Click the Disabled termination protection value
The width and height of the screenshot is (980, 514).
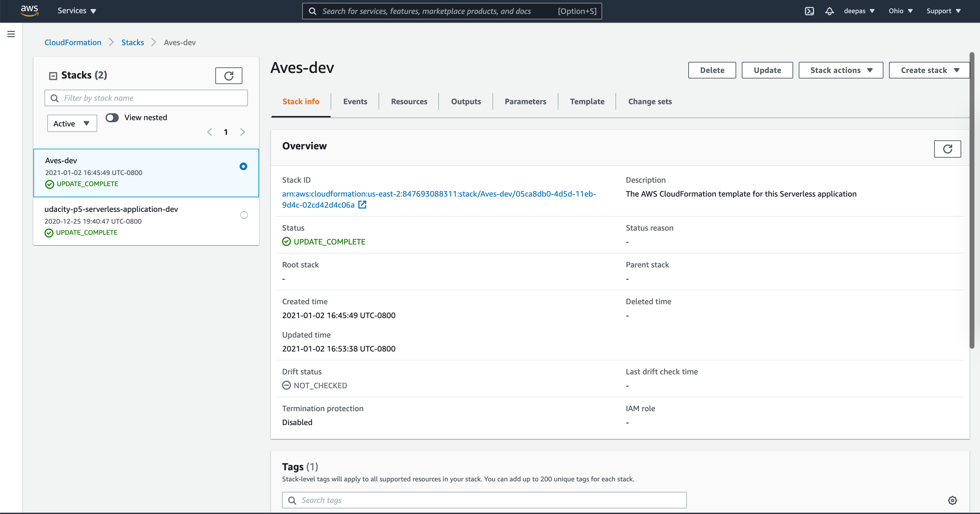coord(297,422)
